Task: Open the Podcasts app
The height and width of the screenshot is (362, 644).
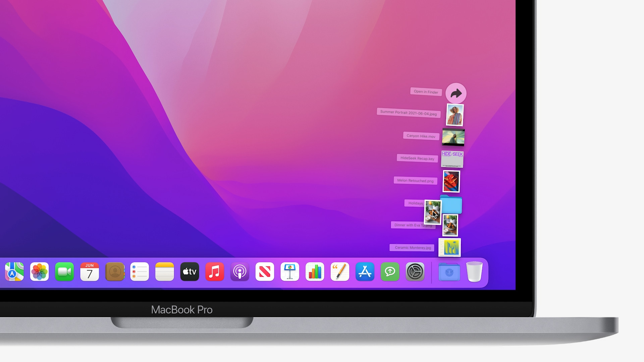Action: 239,272
